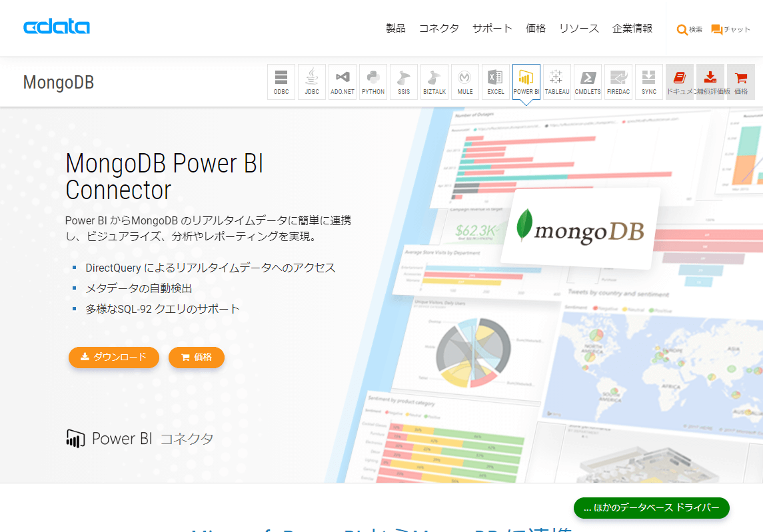Click the red free trial download icon
Screen dimensions: 763x532
710,82
